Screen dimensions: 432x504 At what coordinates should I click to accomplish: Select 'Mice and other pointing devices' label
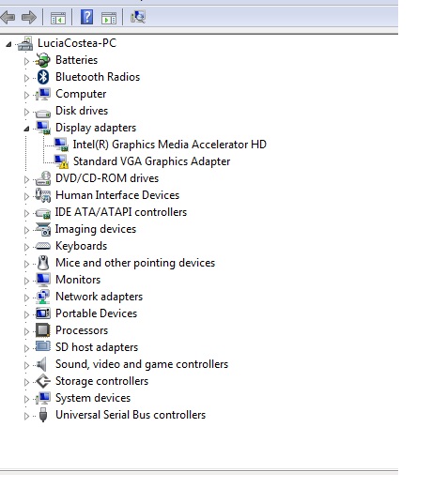[135, 263]
